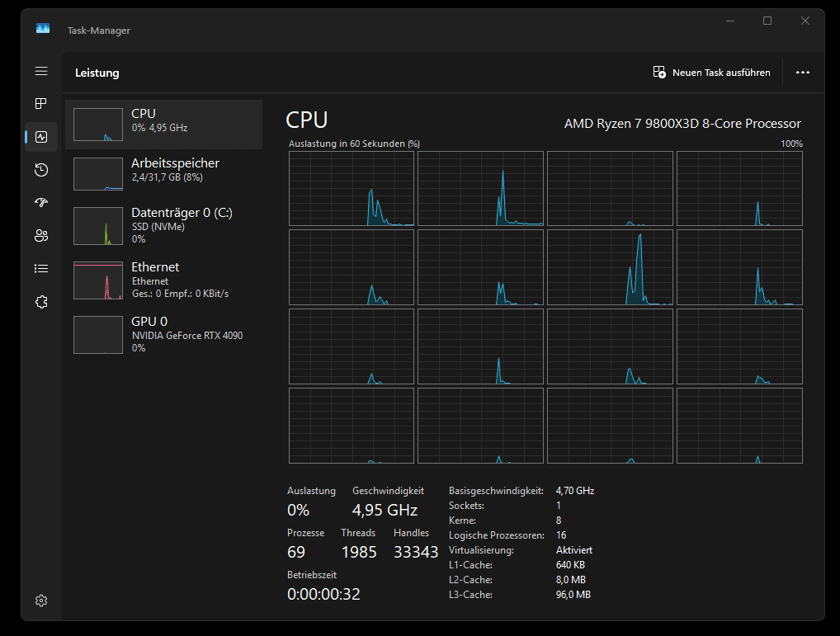This screenshot has width=840, height=636.
Task: Click the Task-Manager app icon in title bar
Action: (x=43, y=28)
